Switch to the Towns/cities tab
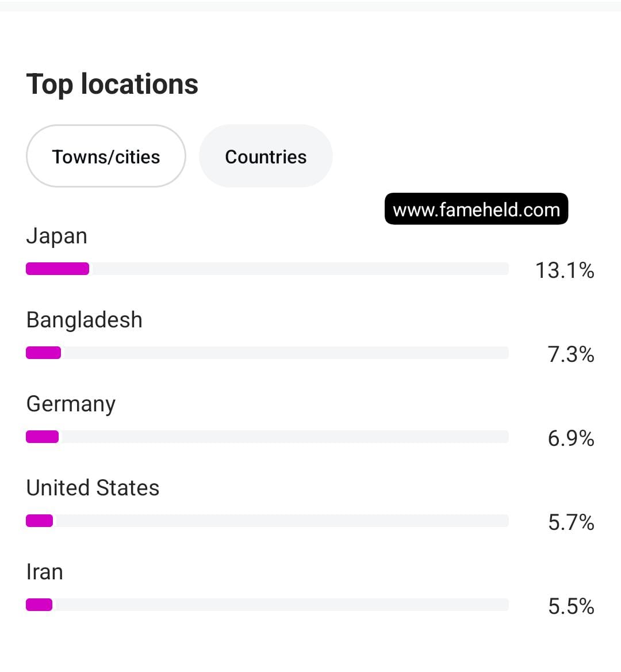Screen dimensions: 621x672 (106, 156)
